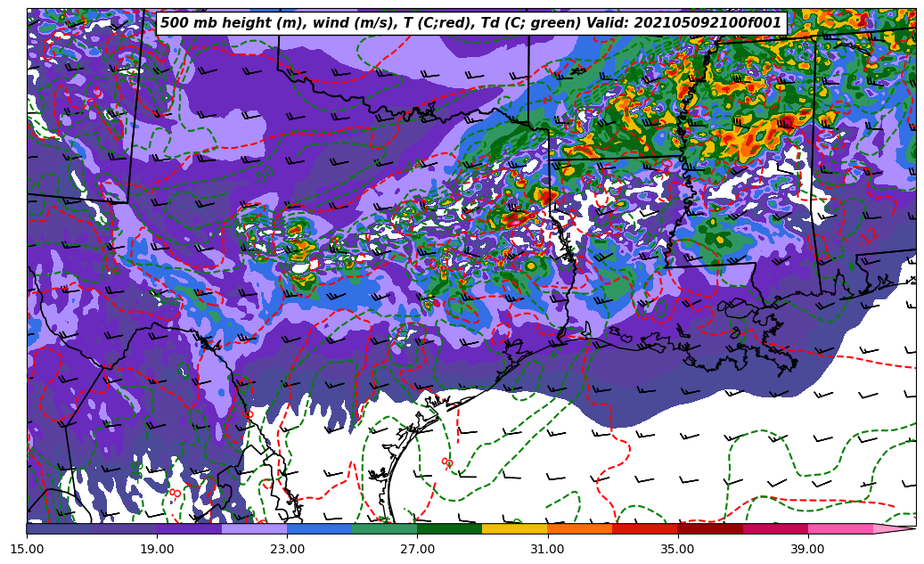The height and width of the screenshot is (564, 924).
Task: Click the colorbar label 19.00
Action: point(158,549)
